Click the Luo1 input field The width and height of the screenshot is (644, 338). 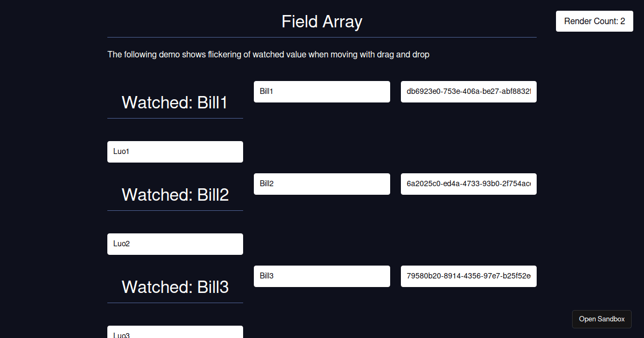[175, 152]
